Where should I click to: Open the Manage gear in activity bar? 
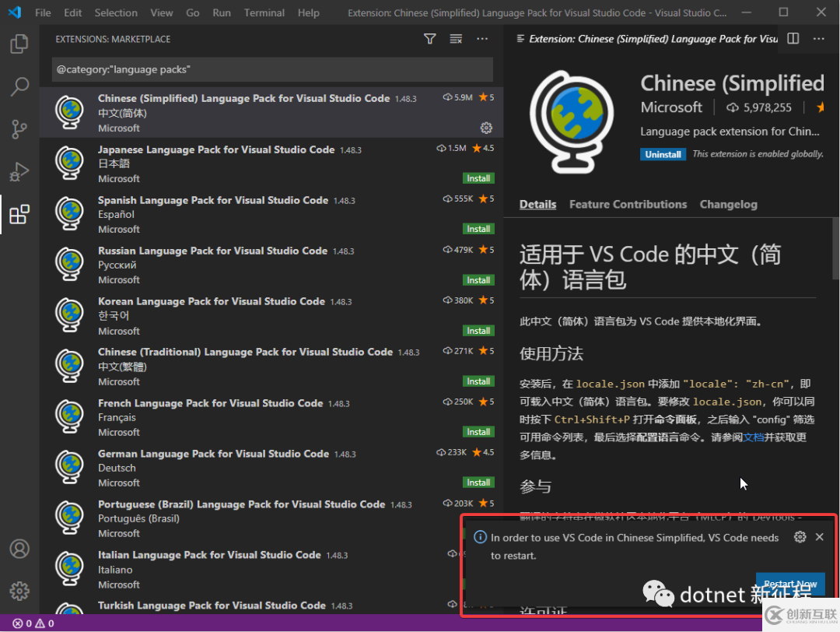19,592
